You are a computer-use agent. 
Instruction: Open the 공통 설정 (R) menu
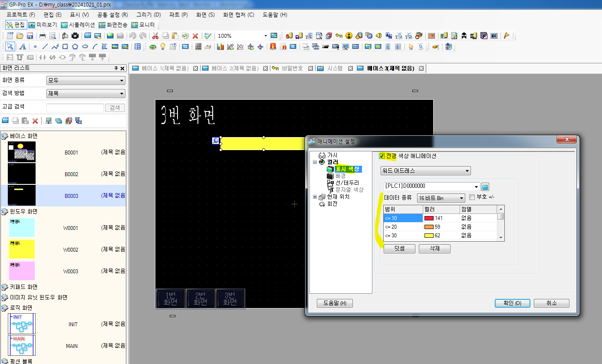pyautogui.click(x=112, y=15)
